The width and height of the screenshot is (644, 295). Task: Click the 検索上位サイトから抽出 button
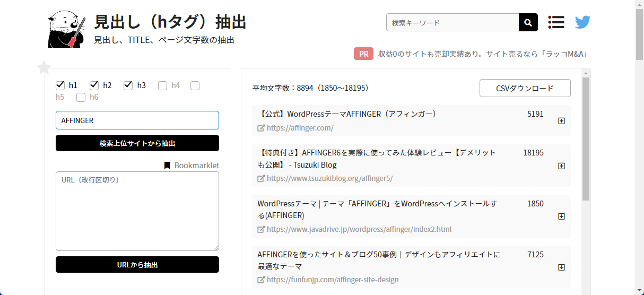(137, 143)
